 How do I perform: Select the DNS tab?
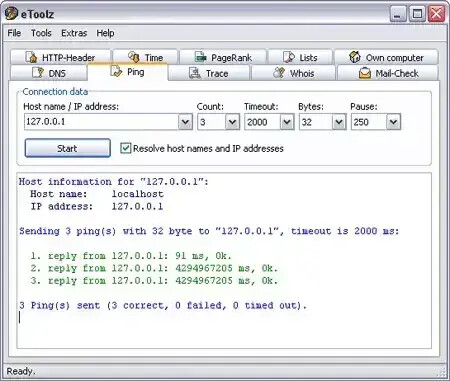49,73
